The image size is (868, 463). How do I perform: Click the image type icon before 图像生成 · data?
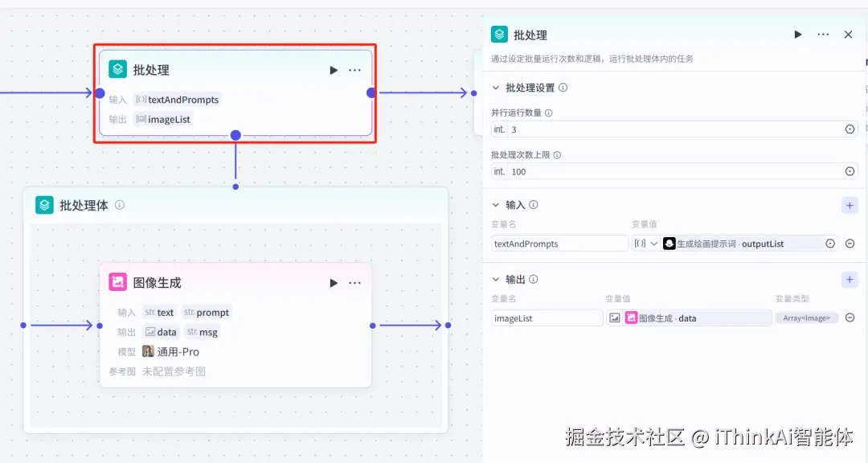[615, 318]
